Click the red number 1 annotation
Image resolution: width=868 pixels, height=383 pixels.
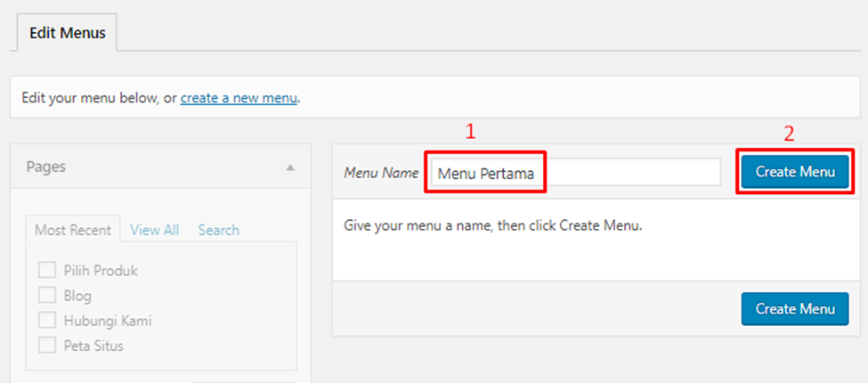(471, 131)
